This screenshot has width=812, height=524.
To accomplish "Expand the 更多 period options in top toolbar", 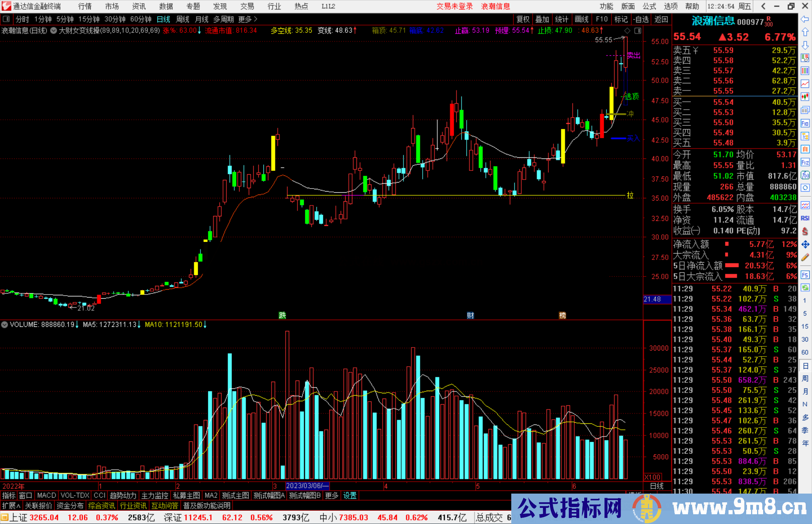I will [x=248, y=19].
